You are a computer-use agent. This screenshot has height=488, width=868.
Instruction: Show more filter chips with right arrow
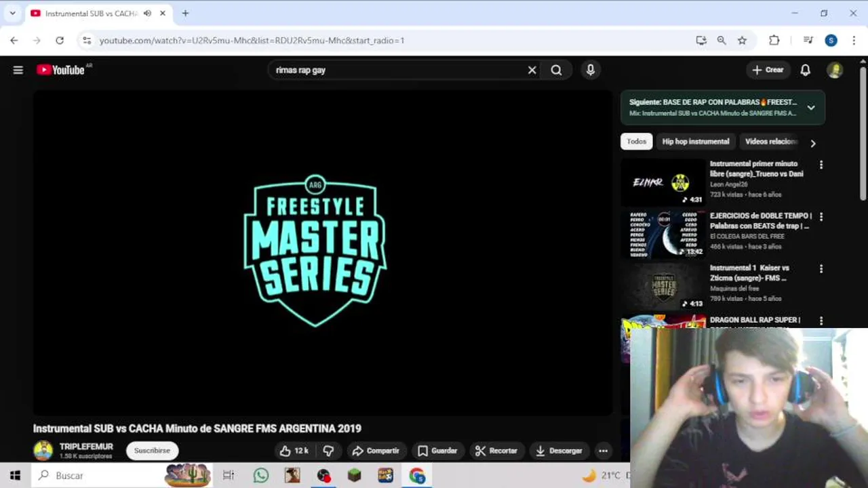pyautogui.click(x=813, y=143)
